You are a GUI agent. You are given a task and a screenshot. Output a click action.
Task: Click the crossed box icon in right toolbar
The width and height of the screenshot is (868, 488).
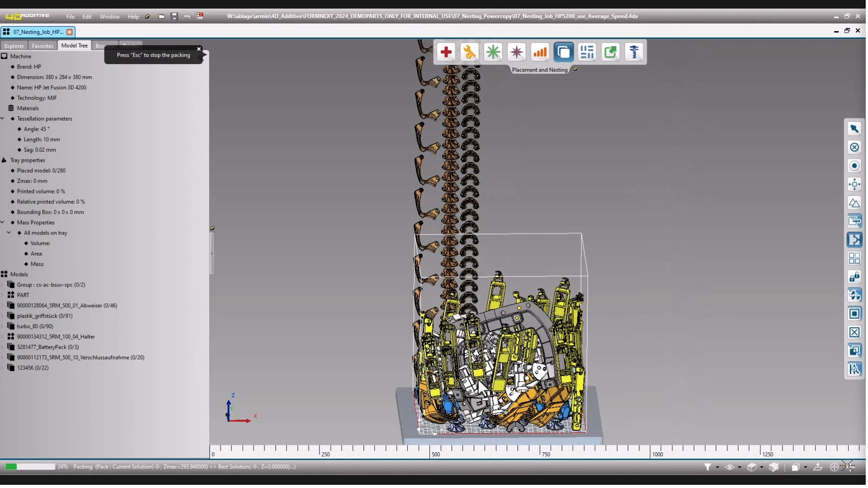(854, 333)
